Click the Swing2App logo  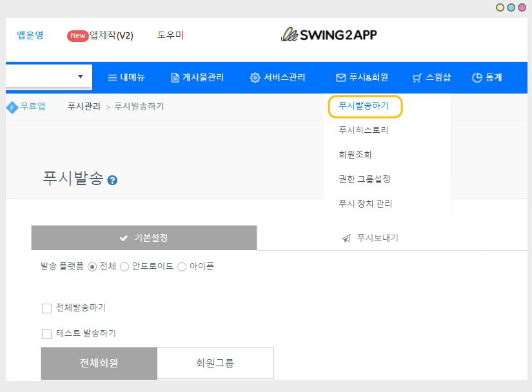pos(329,35)
